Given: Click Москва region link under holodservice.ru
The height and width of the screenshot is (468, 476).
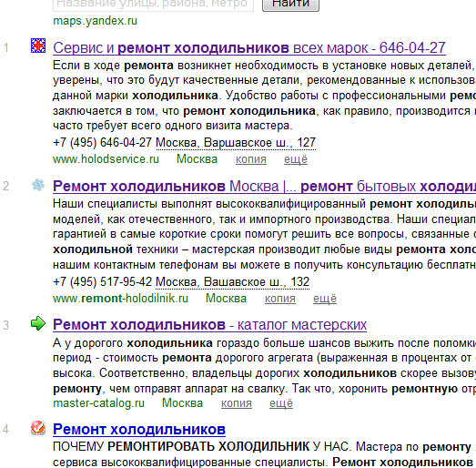Looking at the screenshot, I should 197,159.
